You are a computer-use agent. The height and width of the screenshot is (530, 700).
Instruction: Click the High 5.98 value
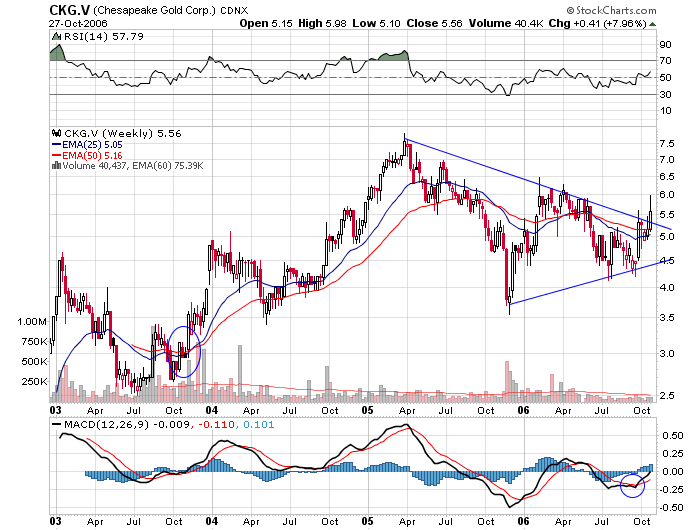pyautogui.click(x=322, y=23)
